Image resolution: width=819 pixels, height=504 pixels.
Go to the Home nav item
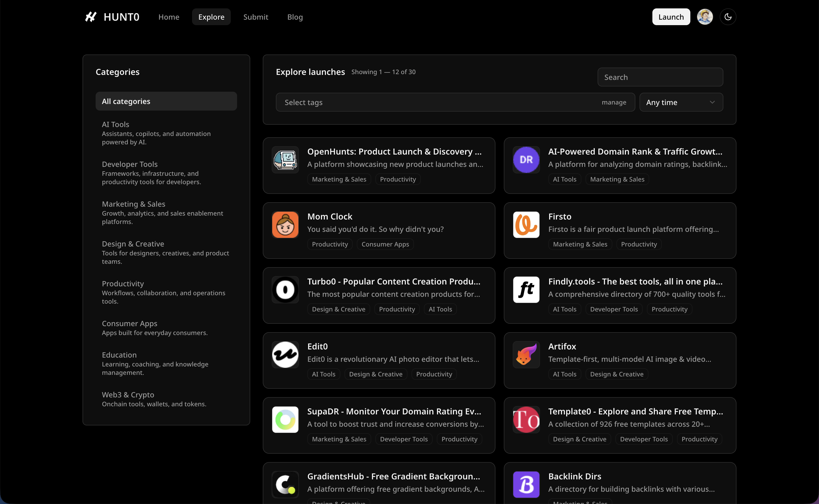pos(169,17)
